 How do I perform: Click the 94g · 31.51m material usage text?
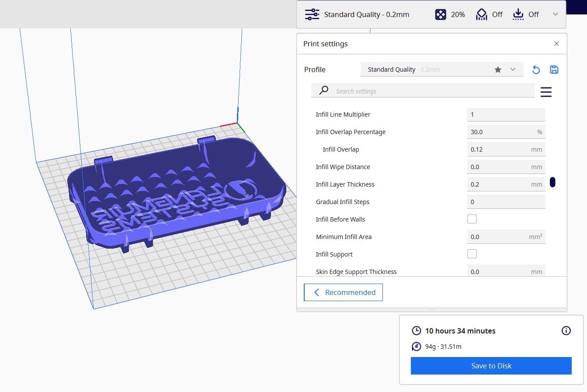443,347
